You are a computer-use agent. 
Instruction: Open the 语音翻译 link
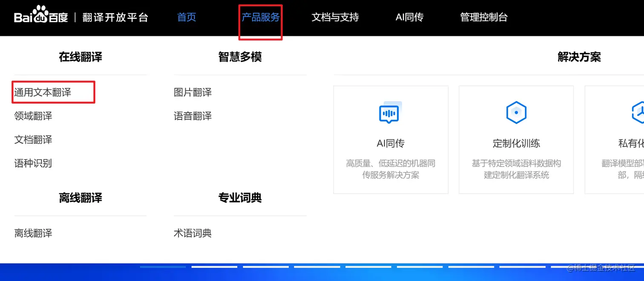click(193, 116)
